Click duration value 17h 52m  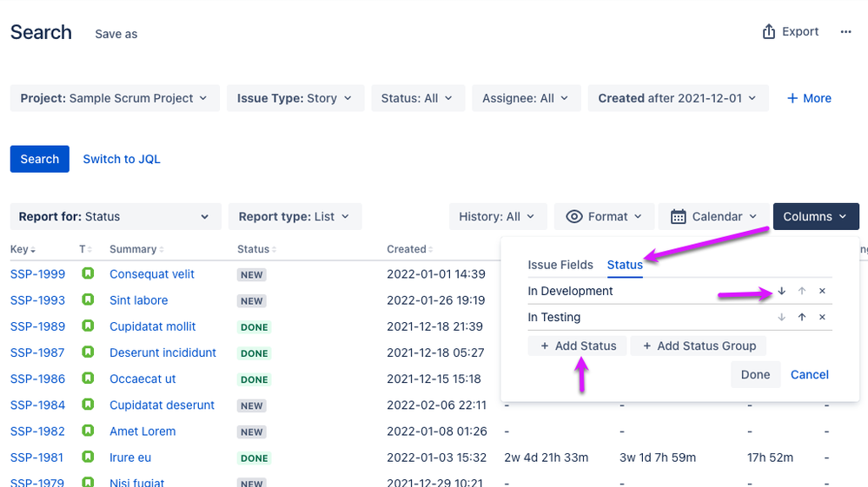(770, 457)
